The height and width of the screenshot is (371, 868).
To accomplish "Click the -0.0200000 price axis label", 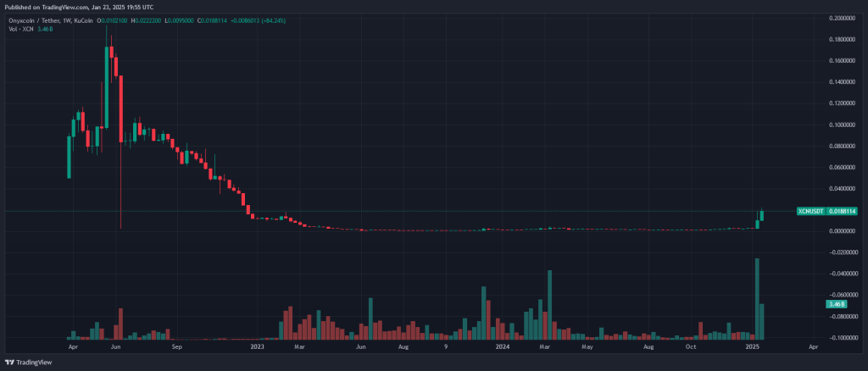I will click(x=842, y=252).
